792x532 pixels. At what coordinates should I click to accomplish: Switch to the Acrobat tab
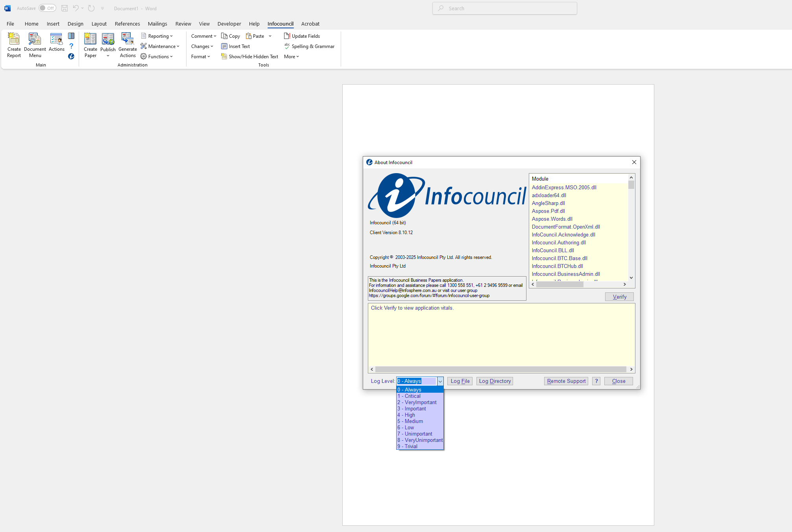[310, 24]
